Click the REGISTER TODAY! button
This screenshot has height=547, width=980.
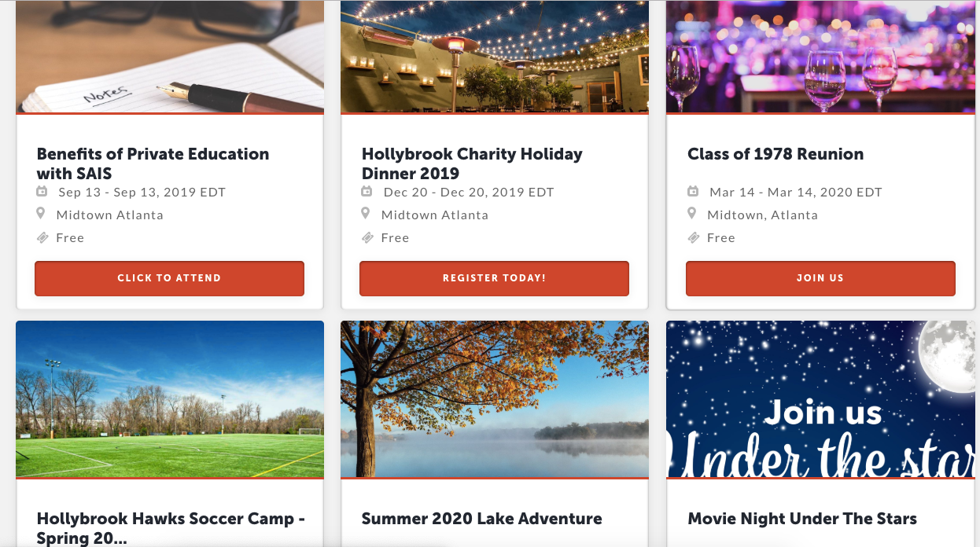click(494, 278)
